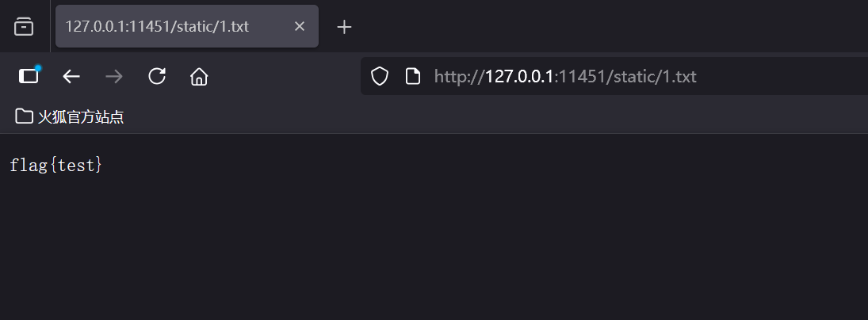Go to the home page via the house icon
868x320 pixels.
coord(199,76)
